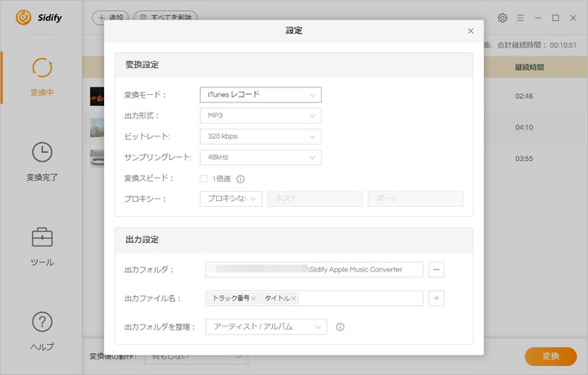Click the Sidify logo
The height and width of the screenshot is (375, 588).
click(x=39, y=18)
